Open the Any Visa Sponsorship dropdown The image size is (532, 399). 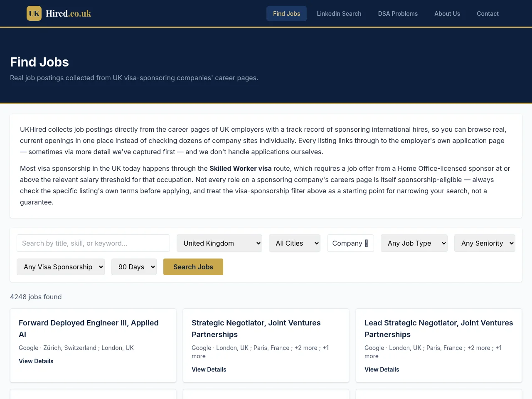tap(61, 267)
